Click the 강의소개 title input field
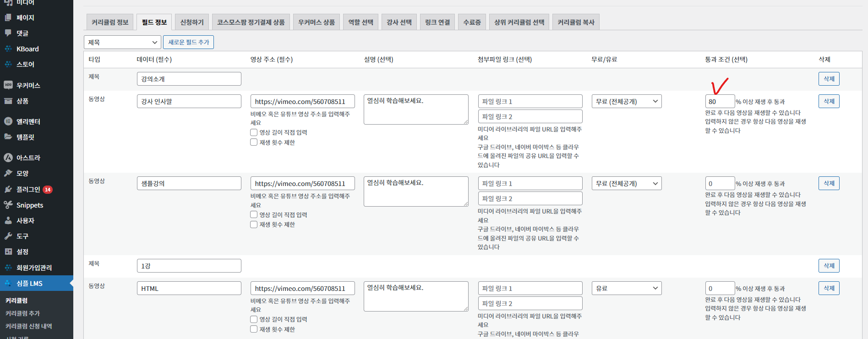The height and width of the screenshot is (339, 868). (x=189, y=79)
